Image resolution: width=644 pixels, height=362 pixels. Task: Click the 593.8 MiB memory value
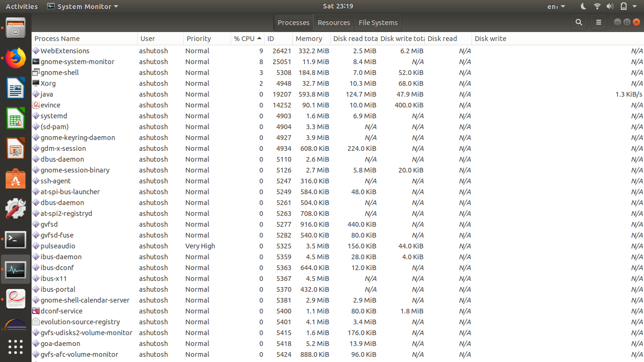[x=314, y=94]
